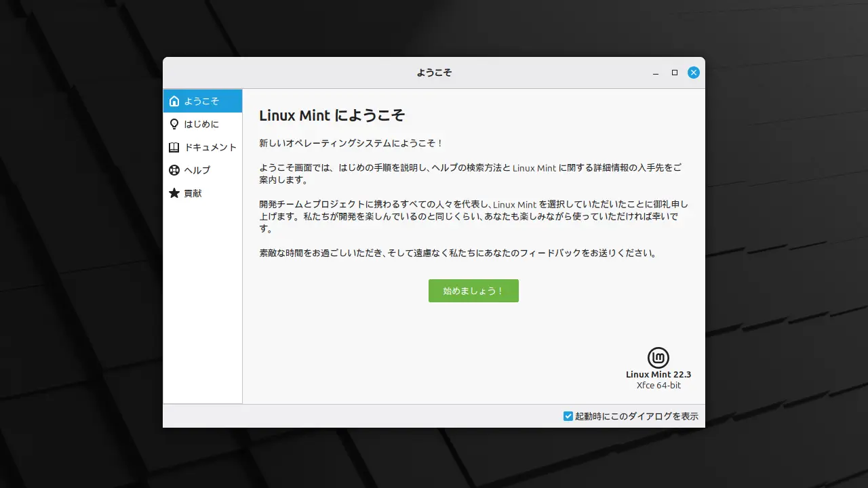Click the ようこそ window title text
This screenshot has height=488, width=868.
coord(434,73)
